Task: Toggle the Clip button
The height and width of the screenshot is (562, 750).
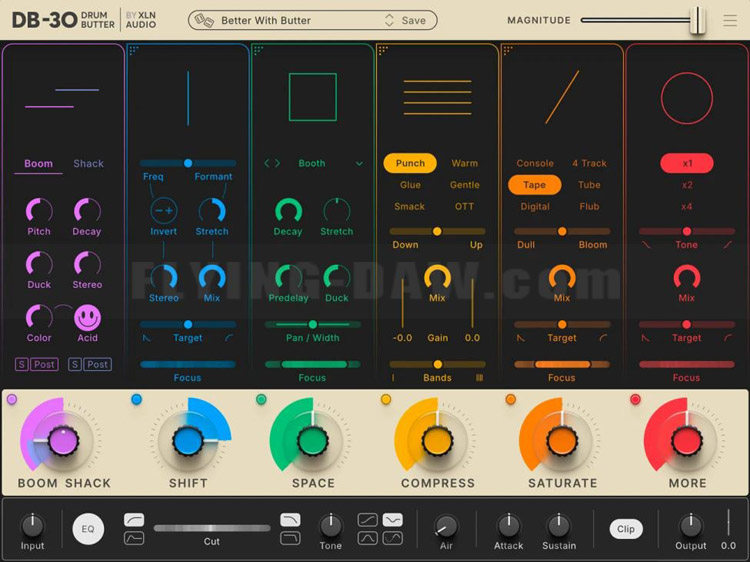Action: (x=626, y=529)
